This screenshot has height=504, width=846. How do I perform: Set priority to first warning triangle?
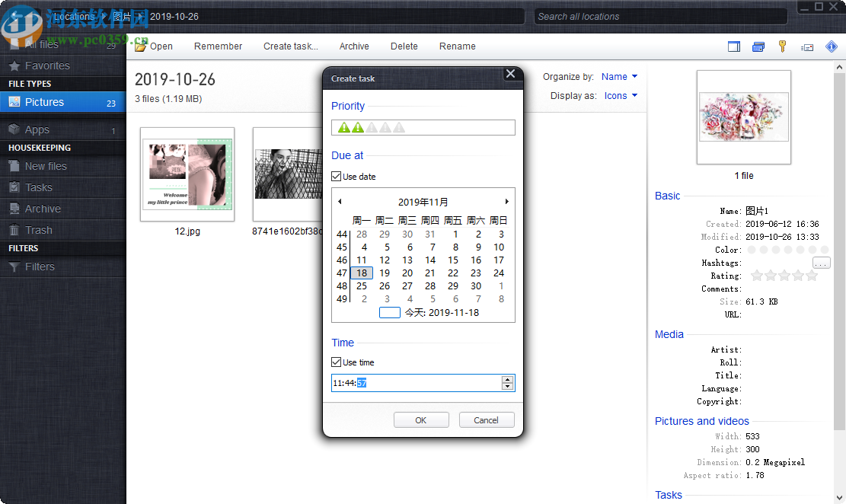[343, 127]
